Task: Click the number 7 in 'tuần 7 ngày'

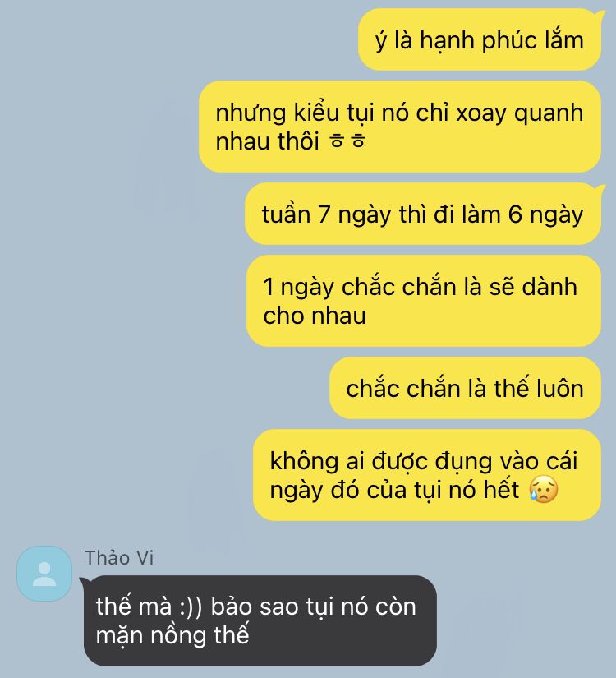Action: (x=324, y=214)
